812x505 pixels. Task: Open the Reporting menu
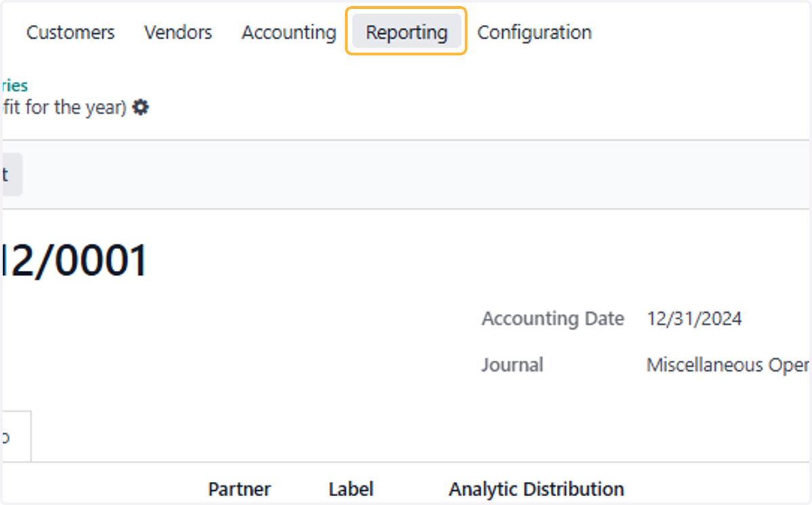tap(407, 32)
